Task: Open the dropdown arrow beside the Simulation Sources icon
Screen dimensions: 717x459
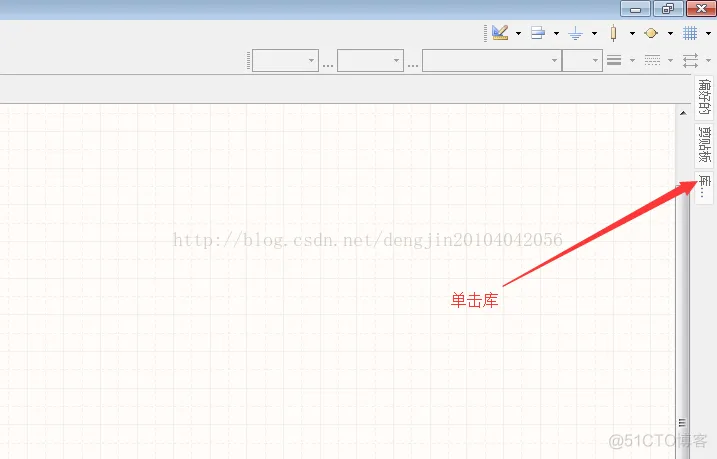Action: [x=670, y=33]
